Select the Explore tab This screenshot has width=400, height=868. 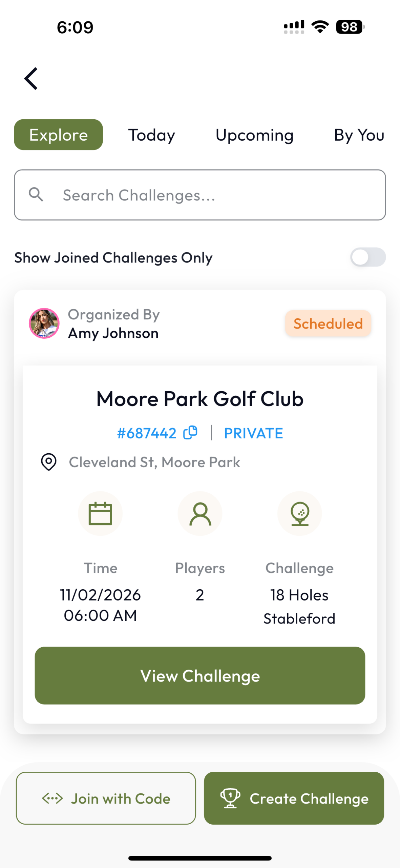[58, 135]
